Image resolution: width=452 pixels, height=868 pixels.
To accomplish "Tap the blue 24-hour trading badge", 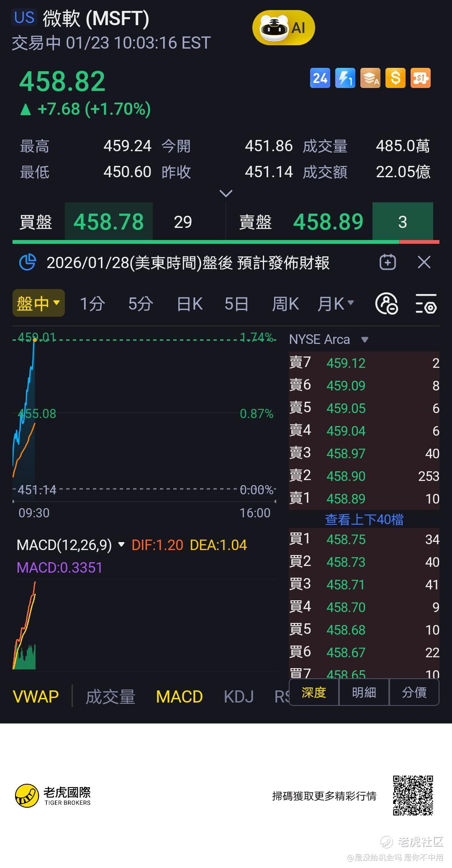I will 320,78.
